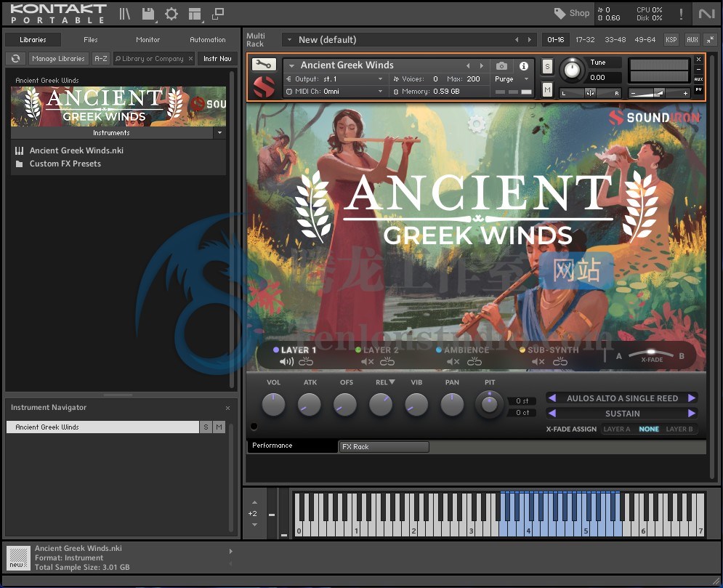The width and height of the screenshot is (723, 588).
Task: Minimize rack view icon
Action: pos(711,40)
